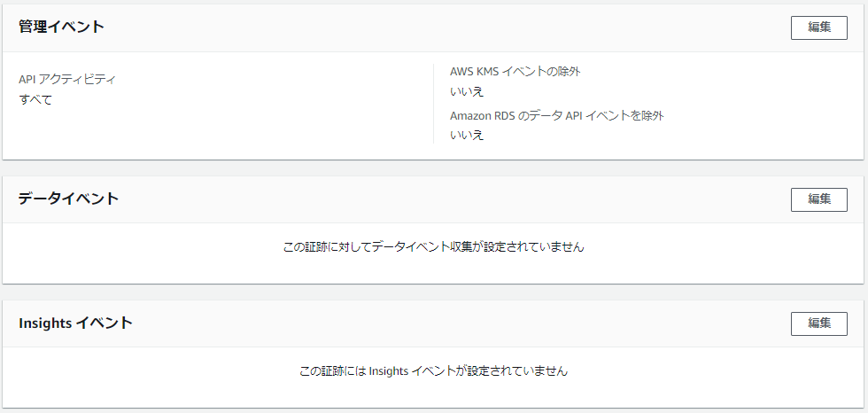This screenshot has width=868, height=413.
Task: Click gray gap between 管理イベント and データイベント panels
Action: click(x=433, y=168)
